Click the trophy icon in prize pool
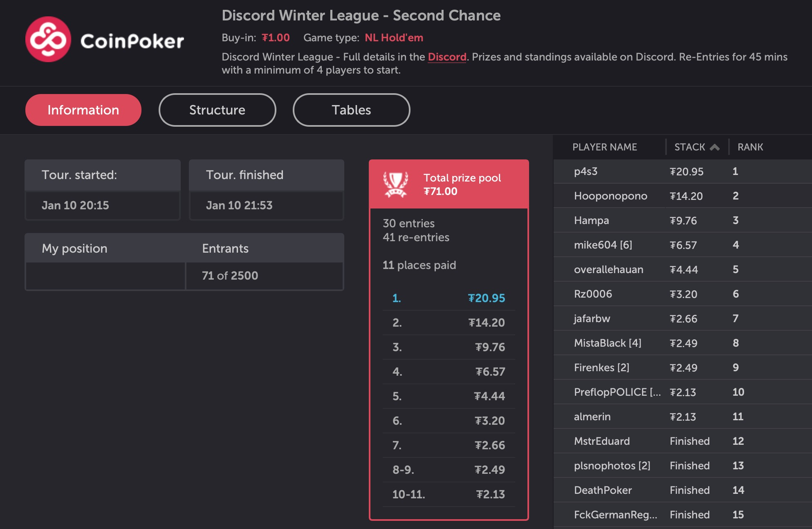The height and width of the screenshot is (529, 812). pos(395,184)
